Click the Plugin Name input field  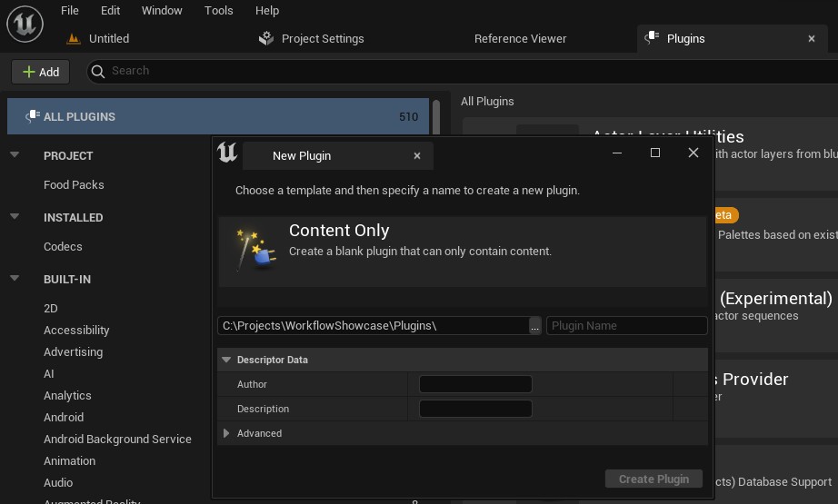pyautogui.click(x=627, y=326)
